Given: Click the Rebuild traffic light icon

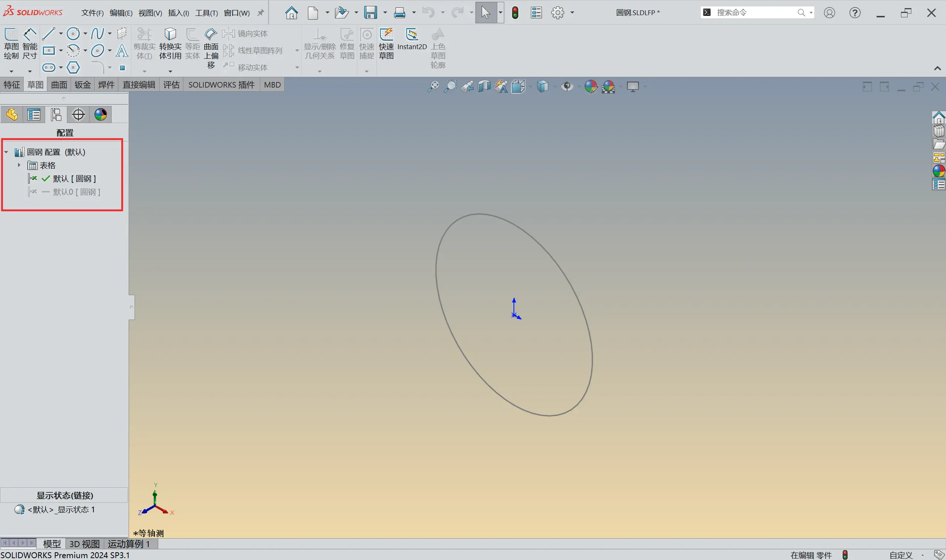Looking at the screenshot, I should (515, 13).
